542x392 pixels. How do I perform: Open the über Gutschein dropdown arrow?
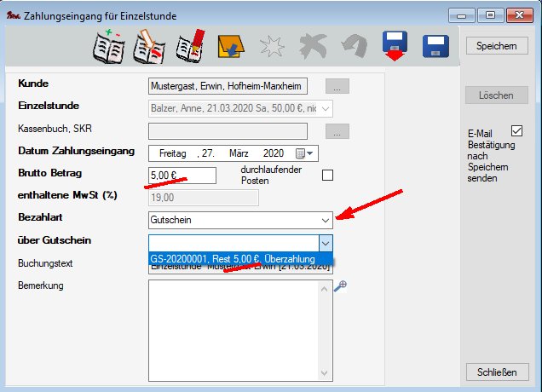[325, 242]
